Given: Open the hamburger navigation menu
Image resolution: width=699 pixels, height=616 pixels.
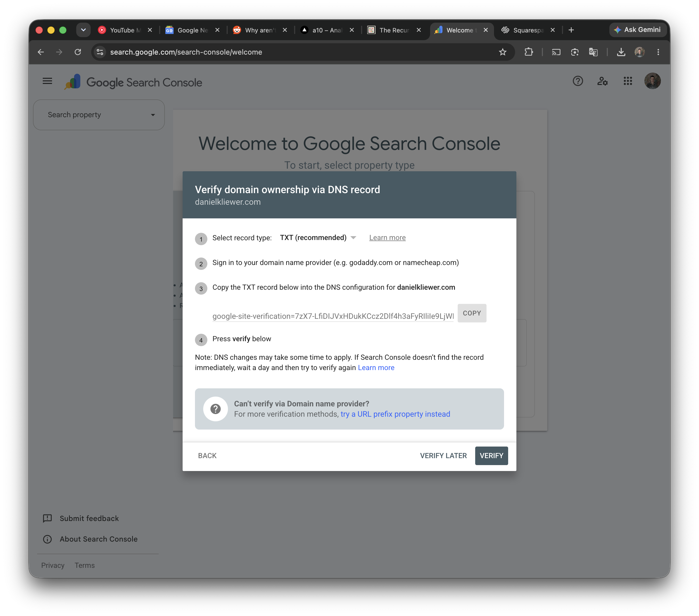Looking at the screenshot, I should [x=47, y=81].
